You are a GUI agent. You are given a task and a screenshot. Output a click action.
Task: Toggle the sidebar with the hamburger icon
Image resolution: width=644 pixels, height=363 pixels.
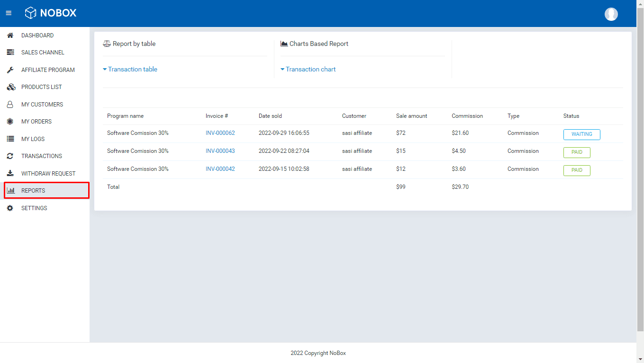tap(8, 13)
